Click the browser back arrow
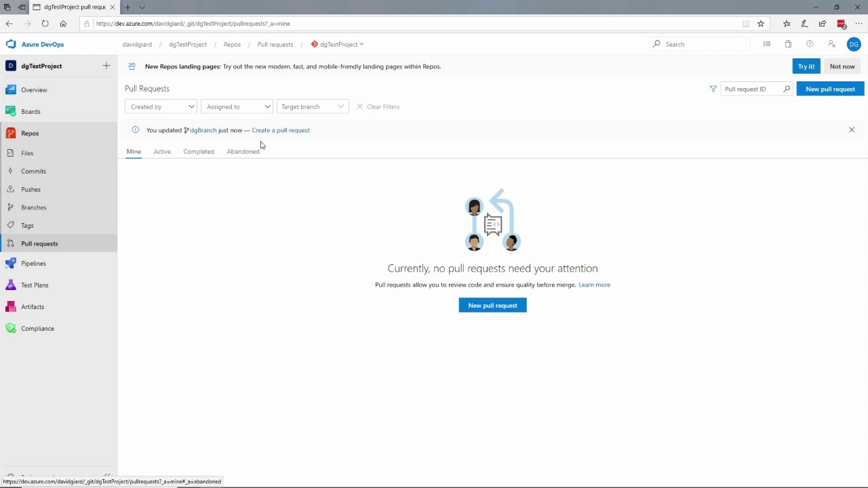The image size is (868, 488). [x=9, y=23]
